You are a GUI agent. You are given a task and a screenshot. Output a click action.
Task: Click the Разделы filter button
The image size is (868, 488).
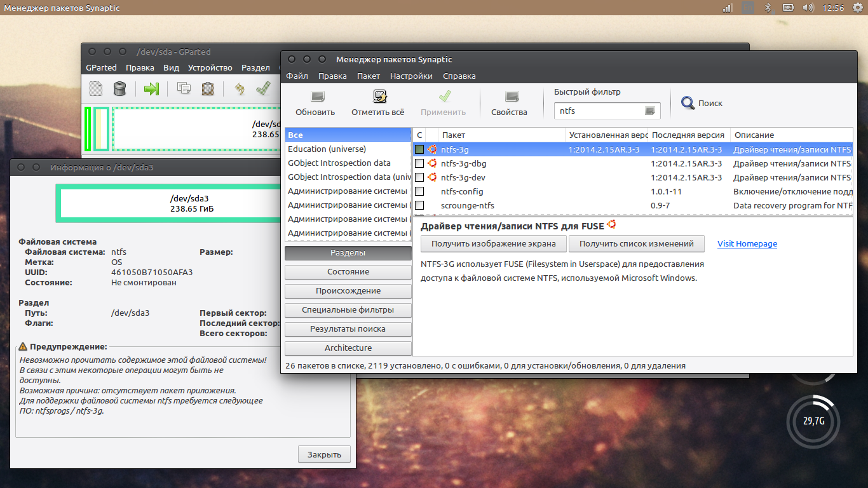point(348,253)
